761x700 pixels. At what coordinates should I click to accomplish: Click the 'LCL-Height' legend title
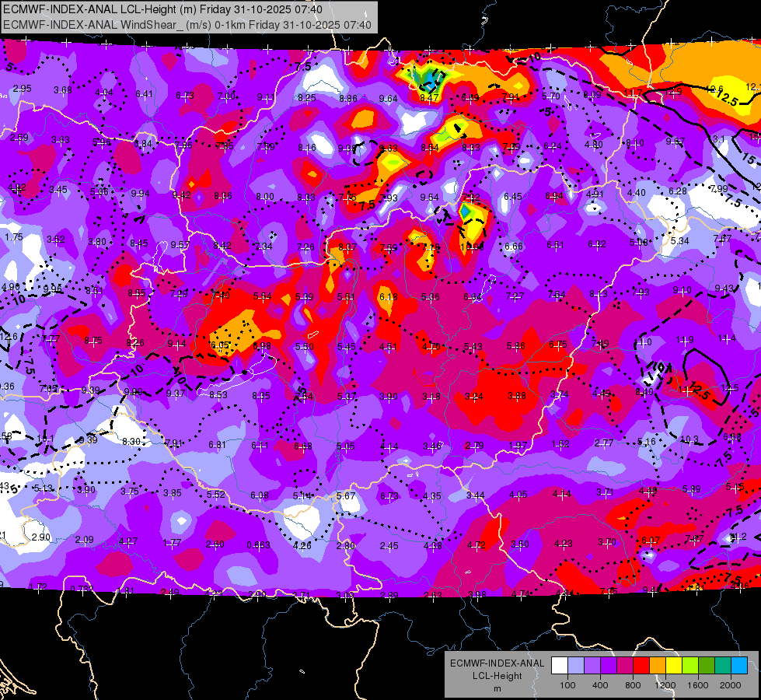(x=497, y=676)
